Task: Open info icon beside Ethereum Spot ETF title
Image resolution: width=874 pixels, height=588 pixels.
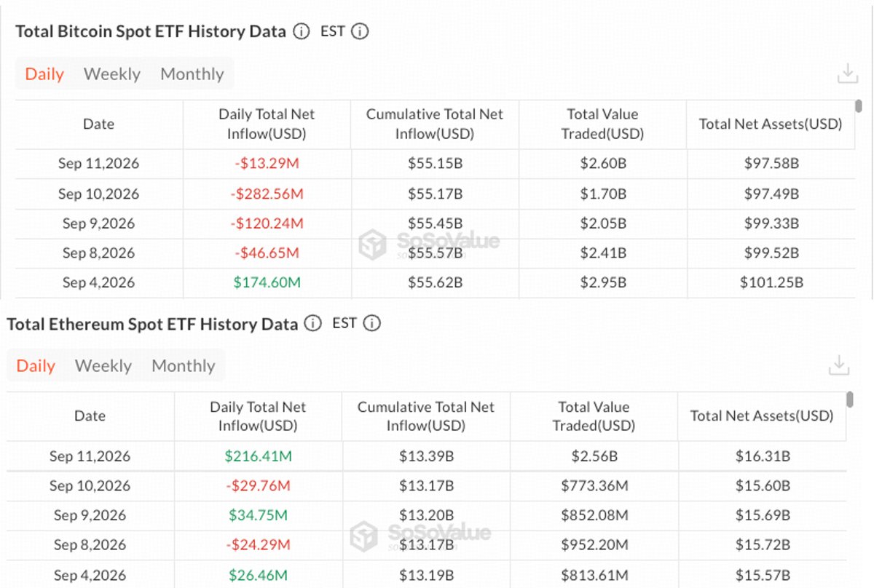Action: tap(312, 324)
